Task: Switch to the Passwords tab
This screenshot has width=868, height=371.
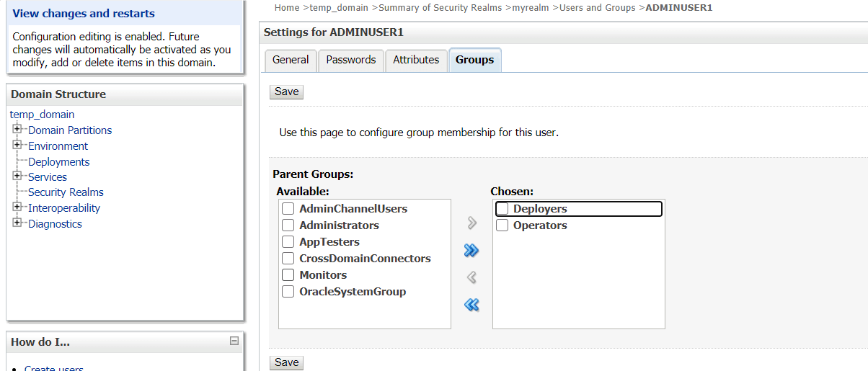Action: click(x=351, y=61)
